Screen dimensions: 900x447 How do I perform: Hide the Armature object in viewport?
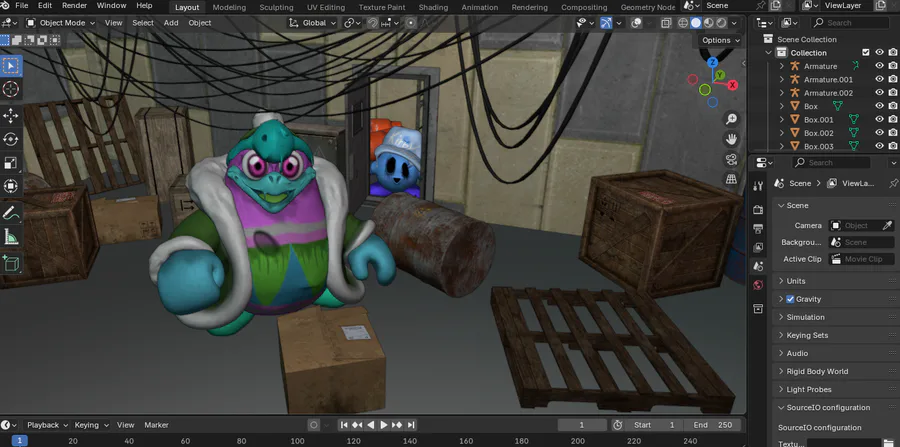(x=879, y=66)
